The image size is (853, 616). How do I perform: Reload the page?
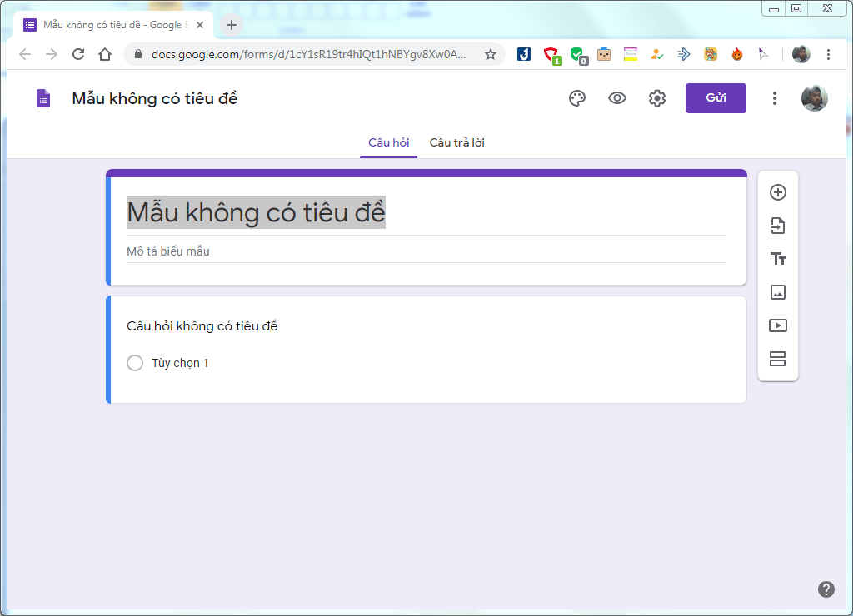pyautogui.click(x=78, y=54)
